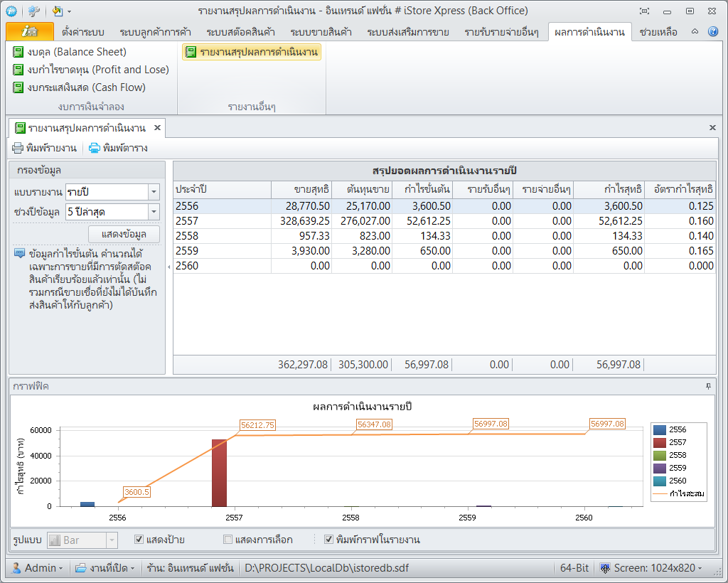
Task: Open the แบบรายงาน dropdown
Action: 154,192
